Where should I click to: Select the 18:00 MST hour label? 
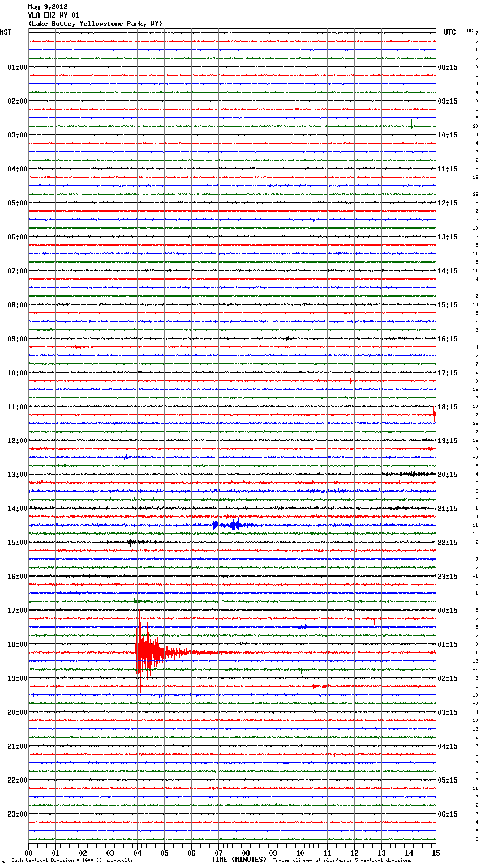[x=18, y=644]
